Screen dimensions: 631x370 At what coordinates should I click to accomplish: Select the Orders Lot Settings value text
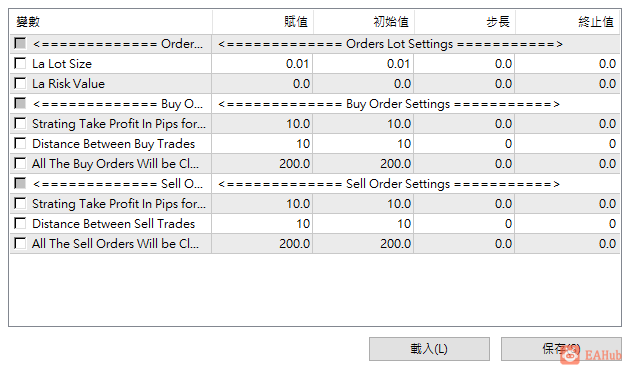[x=390, y=44]
